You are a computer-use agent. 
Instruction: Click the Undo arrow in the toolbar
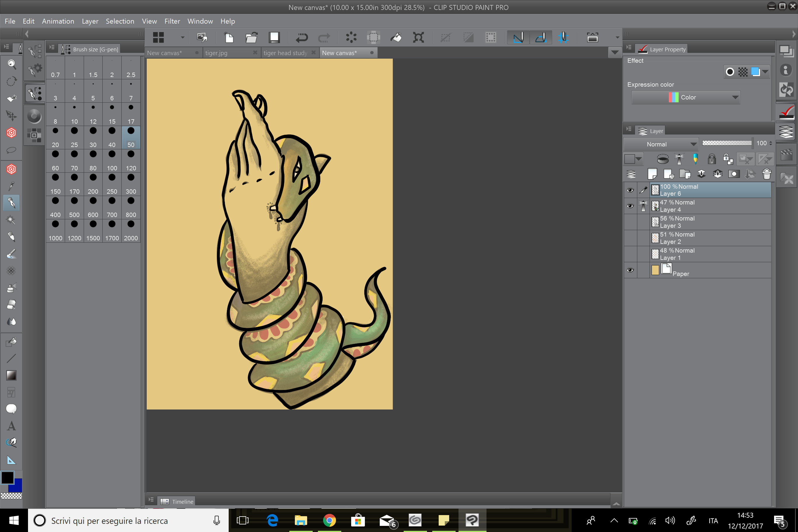pyautogui.click(x=301, y=37)
